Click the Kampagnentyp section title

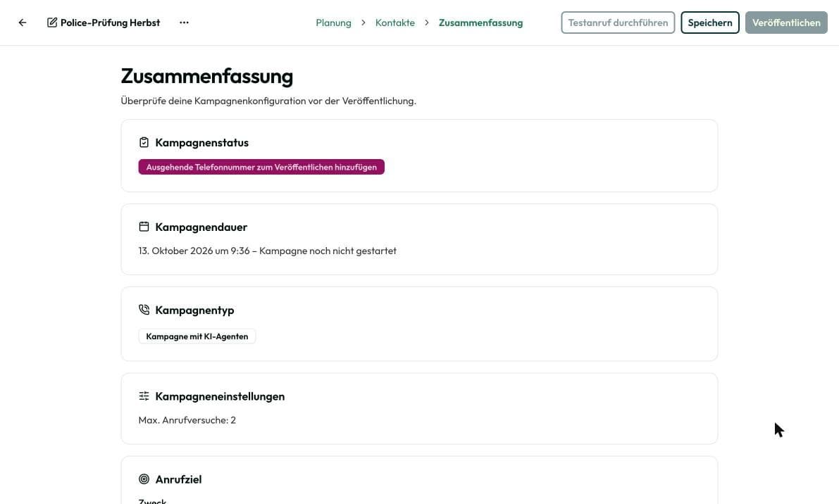coord(194,310)
